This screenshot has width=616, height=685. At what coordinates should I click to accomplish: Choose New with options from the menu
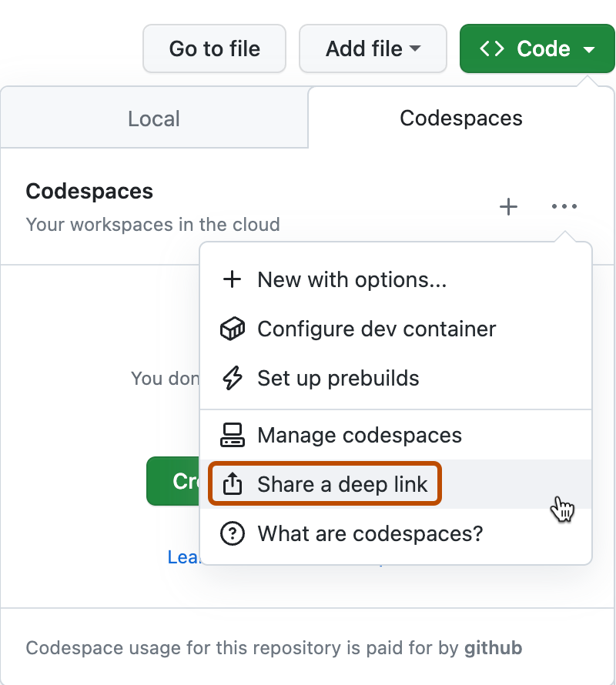[352, 279]
